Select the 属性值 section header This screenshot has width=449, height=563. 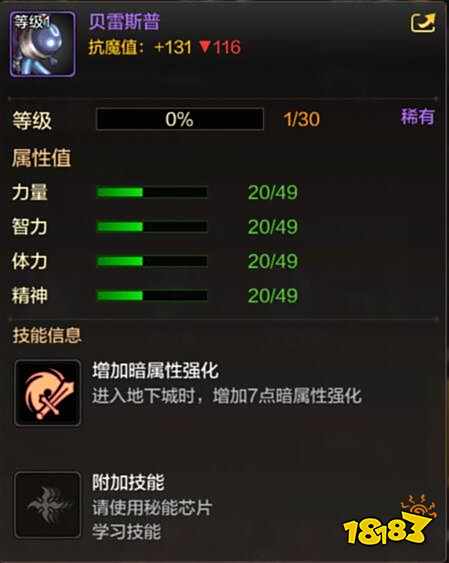click(41, 158)
